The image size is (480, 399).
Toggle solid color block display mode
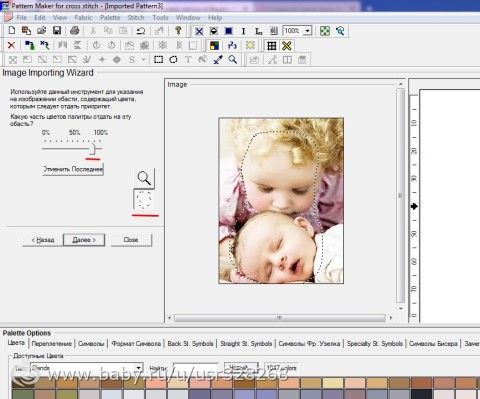229,31
